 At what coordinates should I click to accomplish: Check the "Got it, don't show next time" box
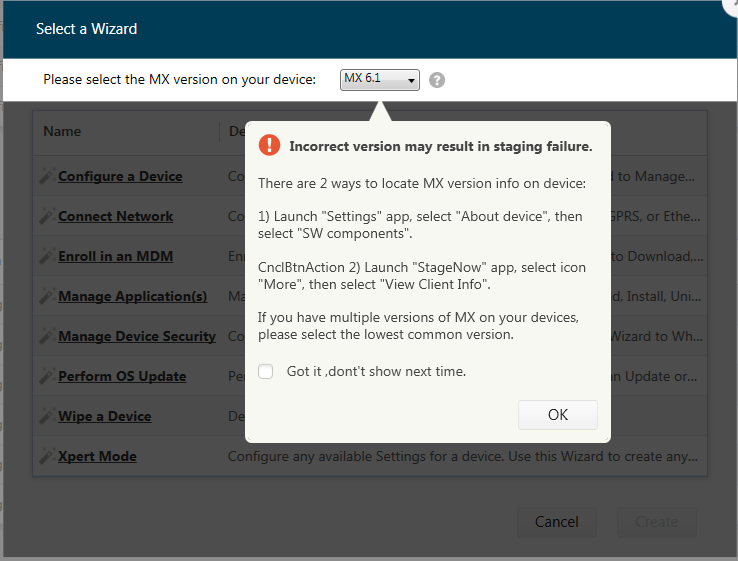[x=266, y=371]
